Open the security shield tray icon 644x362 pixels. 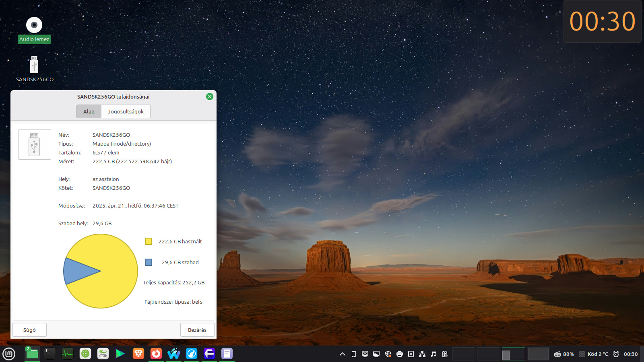tap(388, 354)
